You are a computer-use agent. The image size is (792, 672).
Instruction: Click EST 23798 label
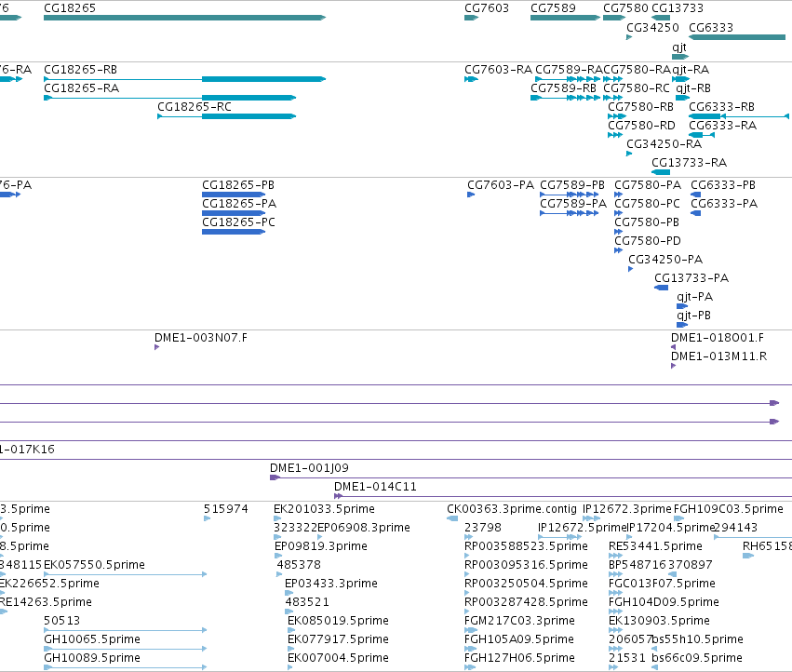483,528
